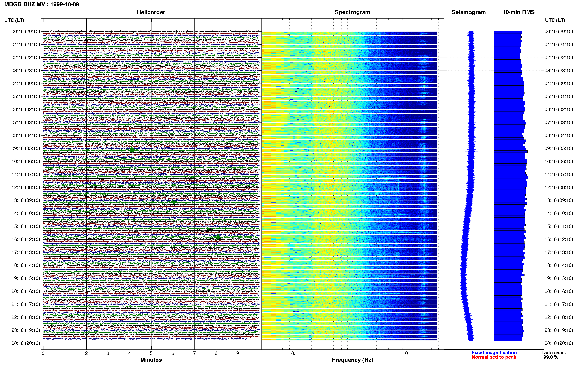
Task: Select the "Data avail." label
Action: pyautogui.click(x=554, y=352)
